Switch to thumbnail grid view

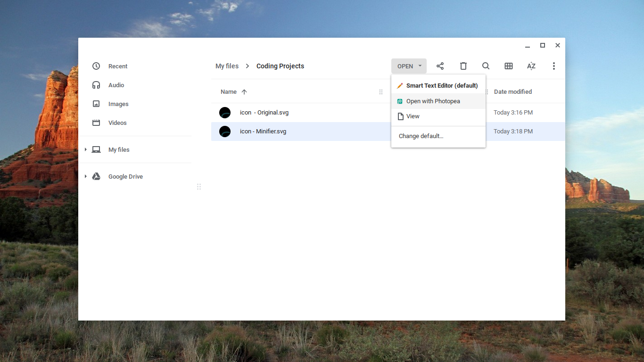(508, 66)
